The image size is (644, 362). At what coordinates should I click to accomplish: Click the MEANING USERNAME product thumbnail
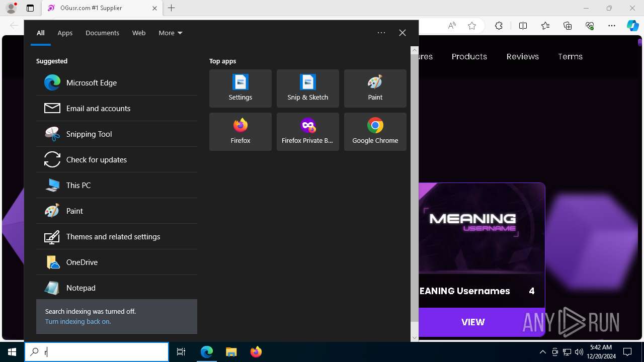pyautogui.click(x=481, y=229)
